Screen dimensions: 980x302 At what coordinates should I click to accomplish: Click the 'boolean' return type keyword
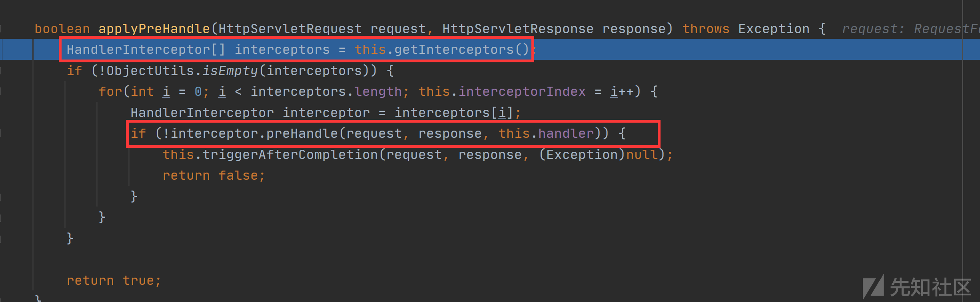point(62,29)
